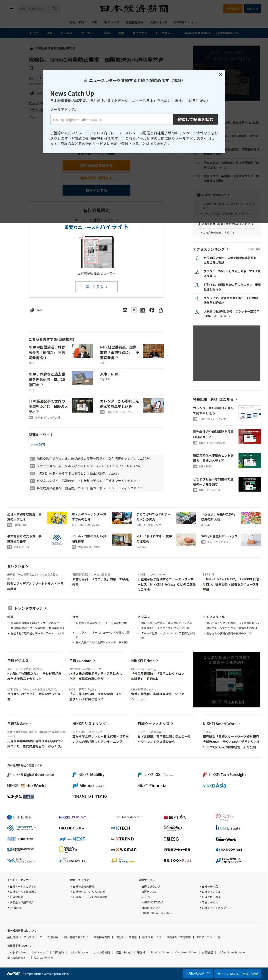Open 日経中文網 logo link
268x980 pixels.
point(21,796)
